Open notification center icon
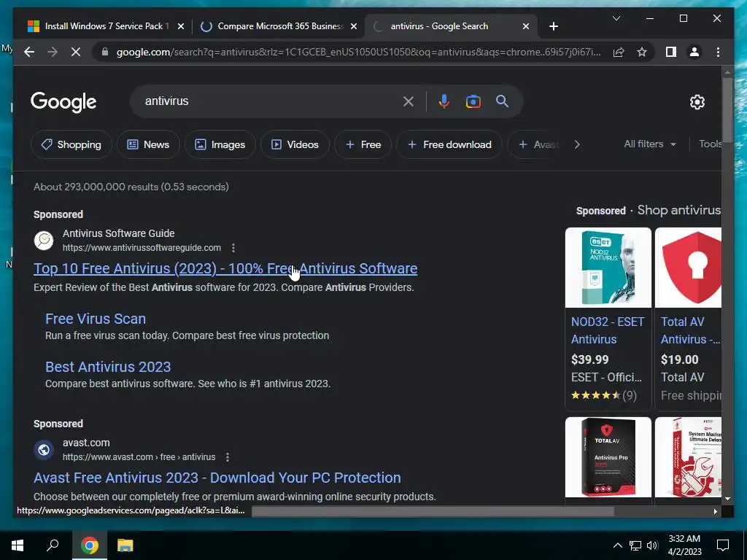 (x=723, y=545)
